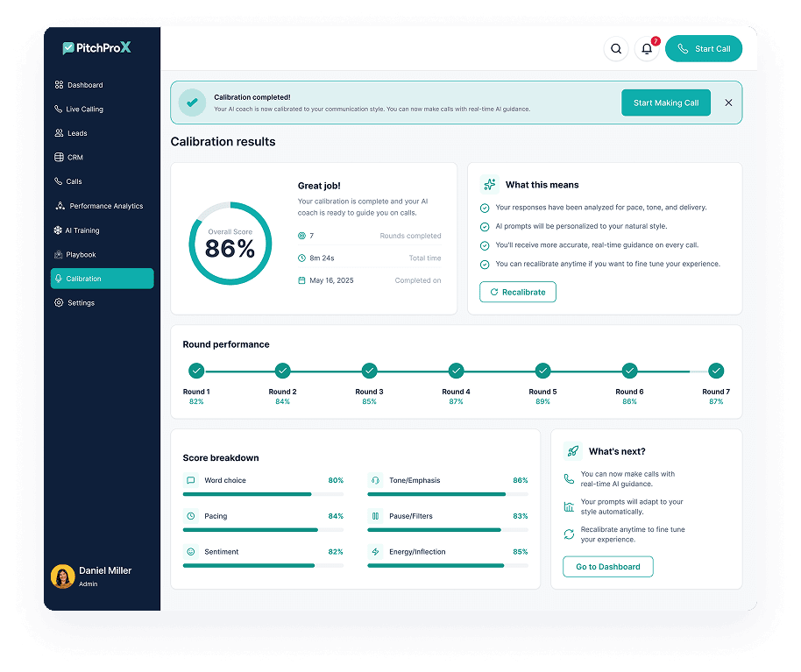Click the Start Call button
The width and height of the screenshot is (801, 672).
[x=704, y=48]
